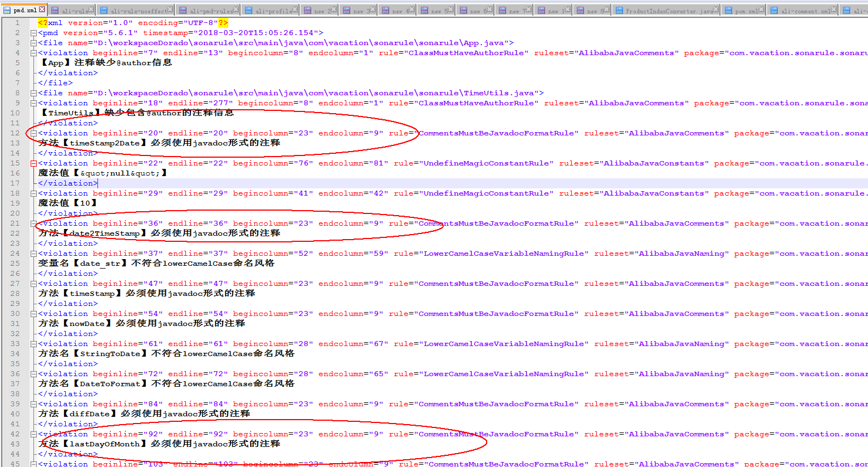Close the new 2 tab with its X
Screen dimensions: 868x467
[333, 9]
